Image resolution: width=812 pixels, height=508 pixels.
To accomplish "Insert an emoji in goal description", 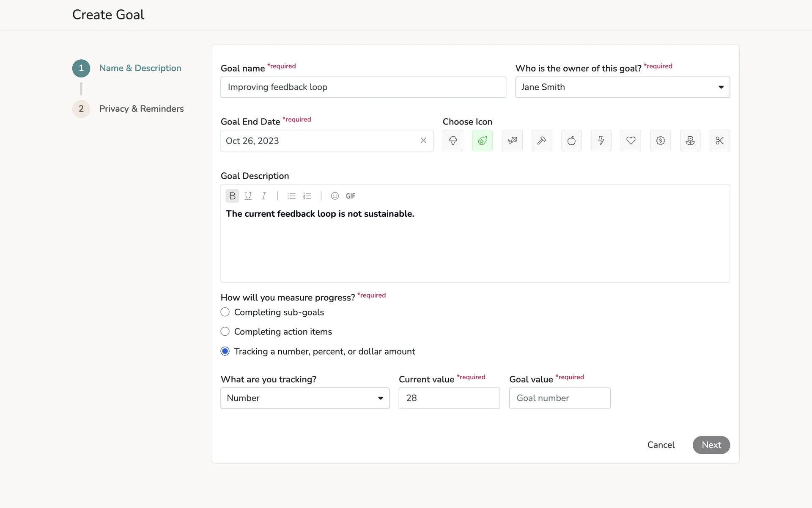I will [335, 196].
